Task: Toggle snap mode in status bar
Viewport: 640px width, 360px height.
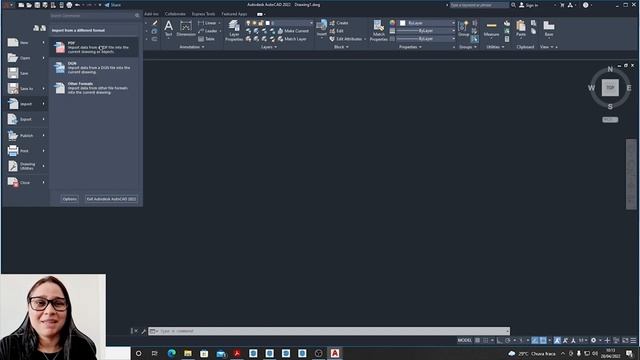Action: (x=485, y=340)
